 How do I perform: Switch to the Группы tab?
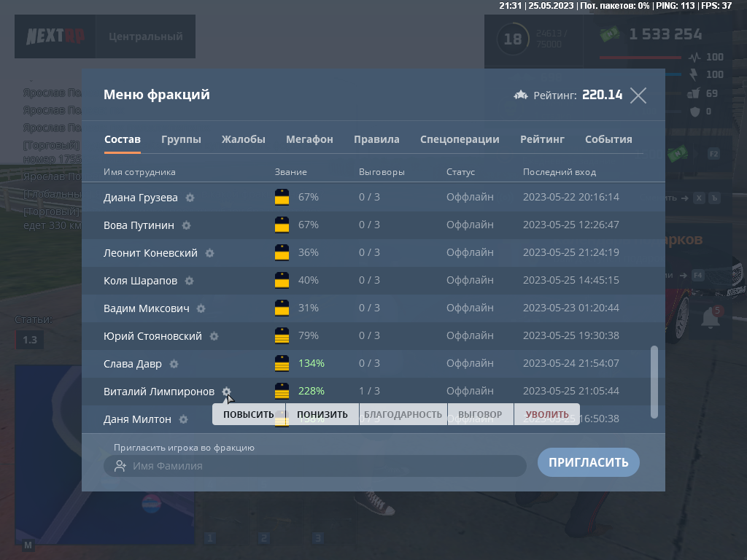pos(181,139)
